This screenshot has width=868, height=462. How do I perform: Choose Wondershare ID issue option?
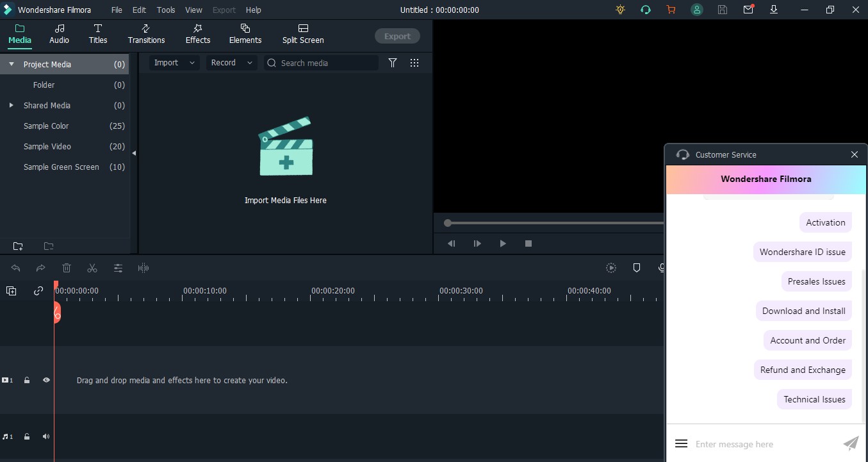pyautogui.click(x=803, y=252)
